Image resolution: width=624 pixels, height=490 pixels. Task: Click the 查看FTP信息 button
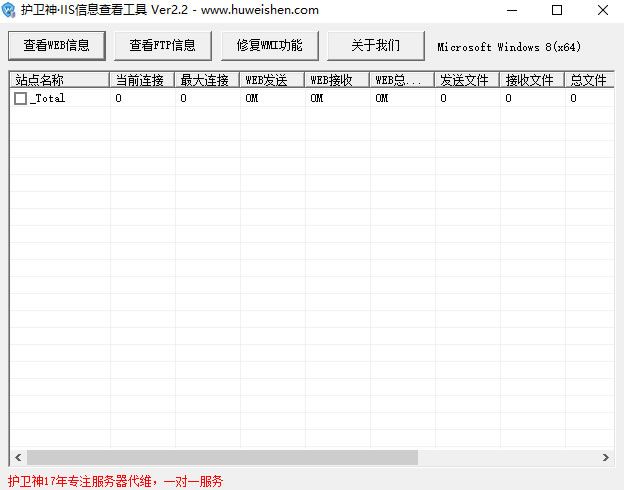(x=162, y=45)
